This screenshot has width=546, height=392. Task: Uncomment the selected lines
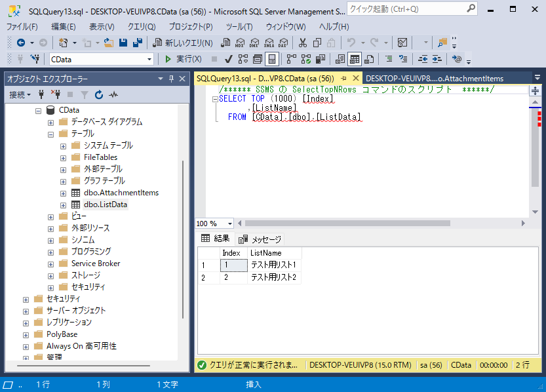coord(403,59)
